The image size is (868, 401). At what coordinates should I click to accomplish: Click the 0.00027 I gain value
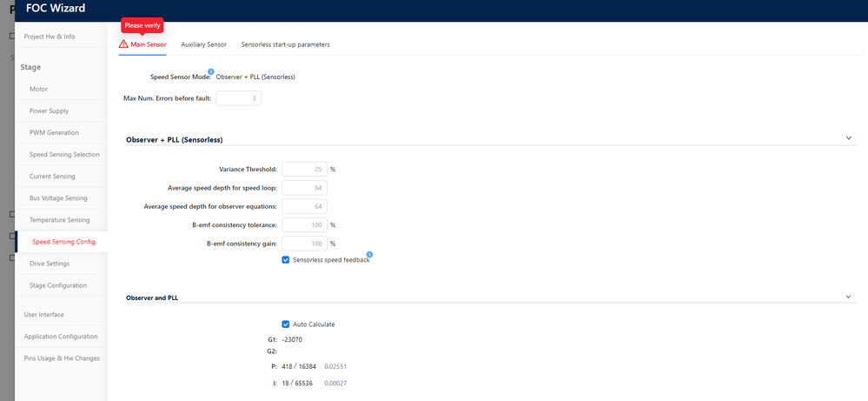click(335, 384)
